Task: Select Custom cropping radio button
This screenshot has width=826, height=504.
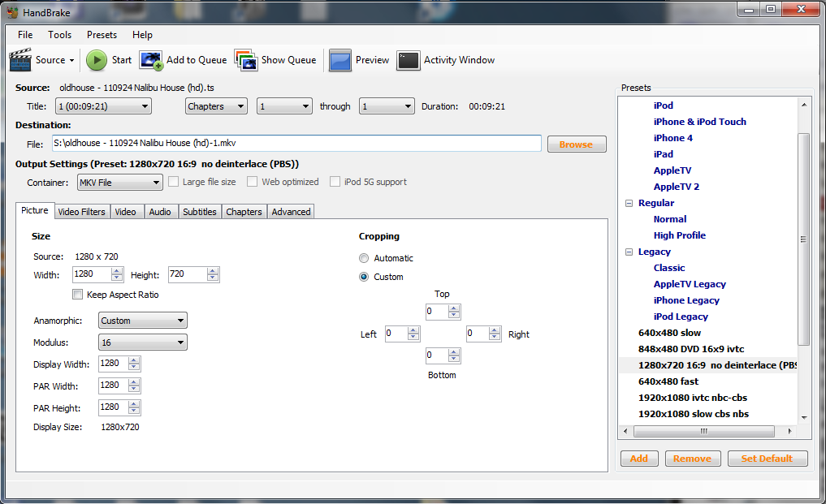Action: tap(364, 277)
